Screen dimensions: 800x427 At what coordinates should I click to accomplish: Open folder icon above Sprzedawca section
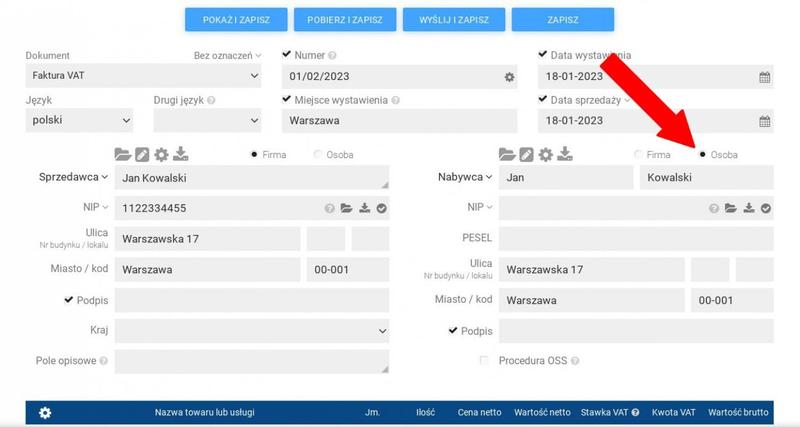[123, 154]
